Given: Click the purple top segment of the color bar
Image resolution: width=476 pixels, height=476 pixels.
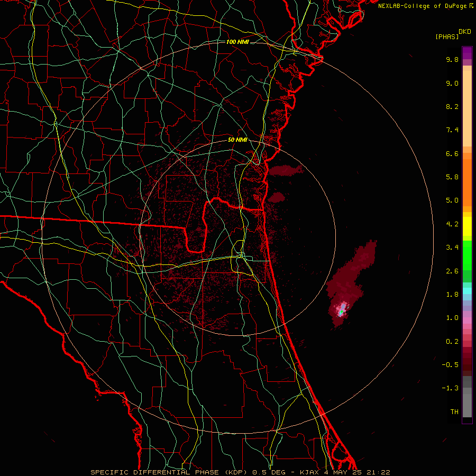Looking at the screenshot, I should pos(467,53).
